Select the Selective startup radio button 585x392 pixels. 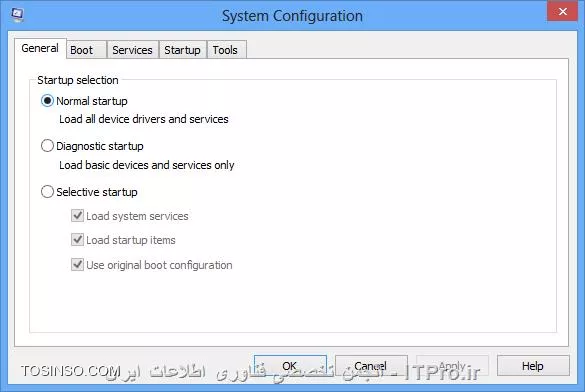coord(47,192)
